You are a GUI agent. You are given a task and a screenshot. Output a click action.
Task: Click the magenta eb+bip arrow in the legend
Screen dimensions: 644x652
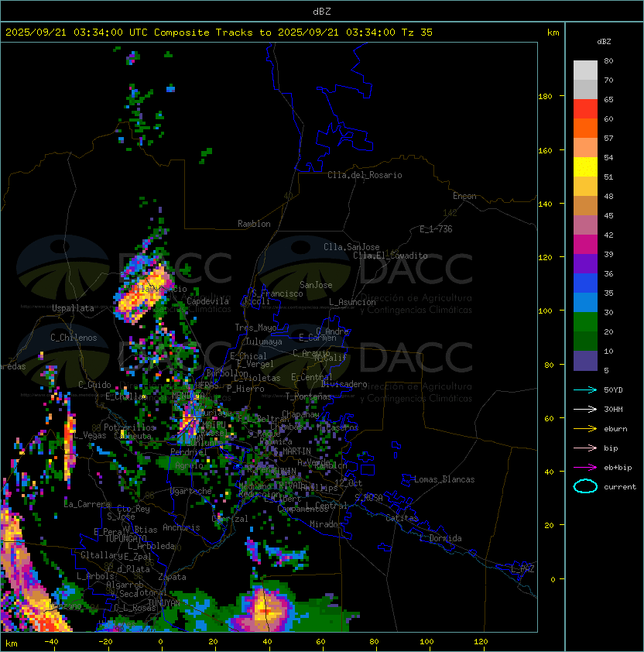pos(585,468)
